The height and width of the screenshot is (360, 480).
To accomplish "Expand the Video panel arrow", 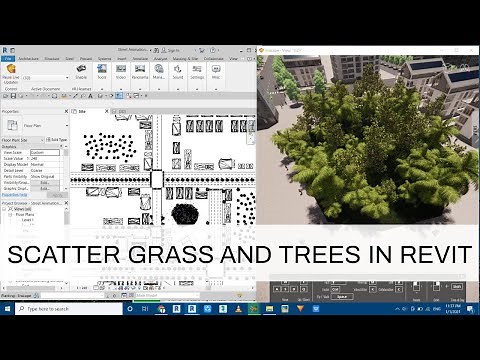I will tap(121, 89).
